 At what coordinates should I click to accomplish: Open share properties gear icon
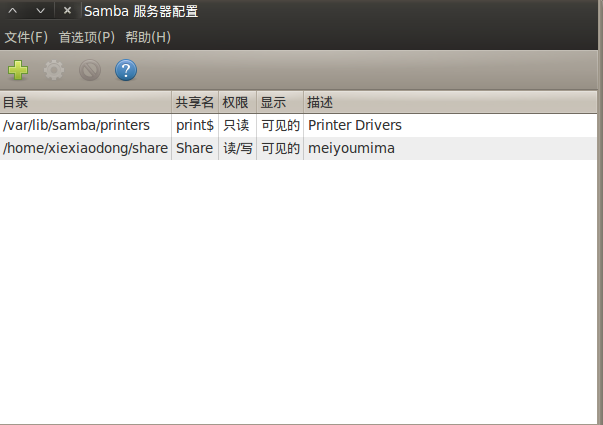[x=54, y=70]
